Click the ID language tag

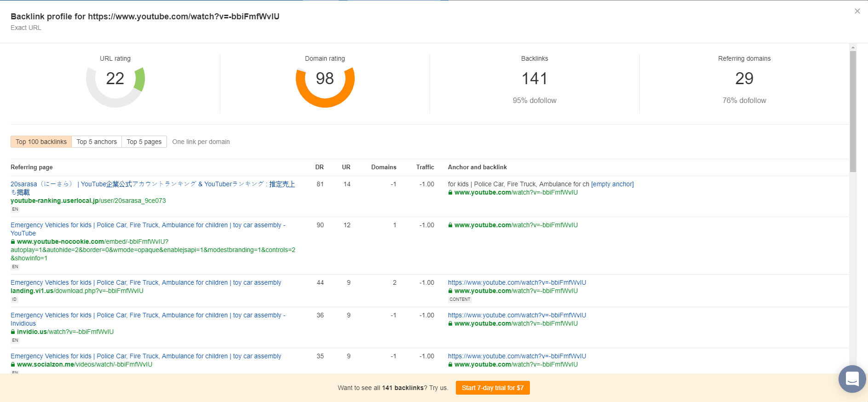click(x=14, y=299)
